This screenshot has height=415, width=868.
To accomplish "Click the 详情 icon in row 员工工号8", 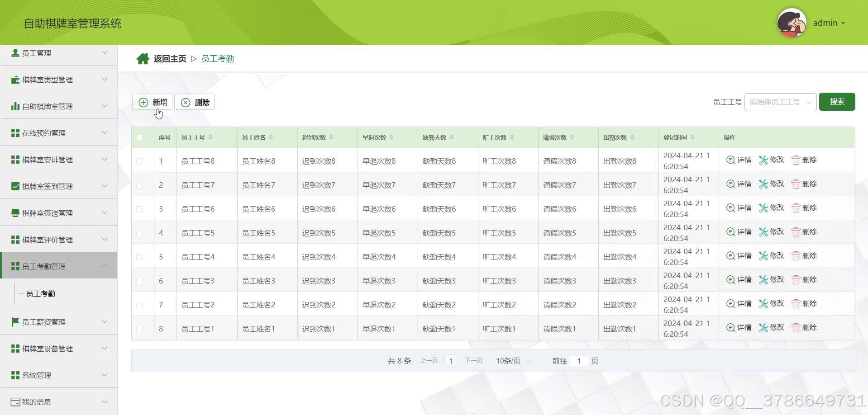I will [730, 160].
